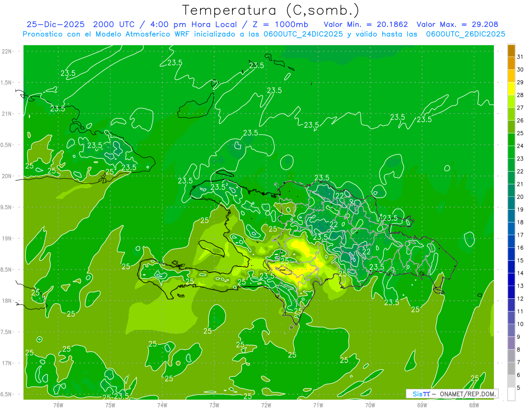Select the date text '25-Dic-2025'
This screenshot has height=411, width=532.
click(x=56, y=24)
